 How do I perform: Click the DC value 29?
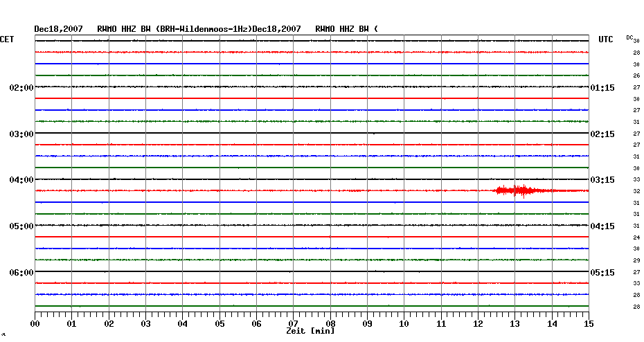[636, 260]
